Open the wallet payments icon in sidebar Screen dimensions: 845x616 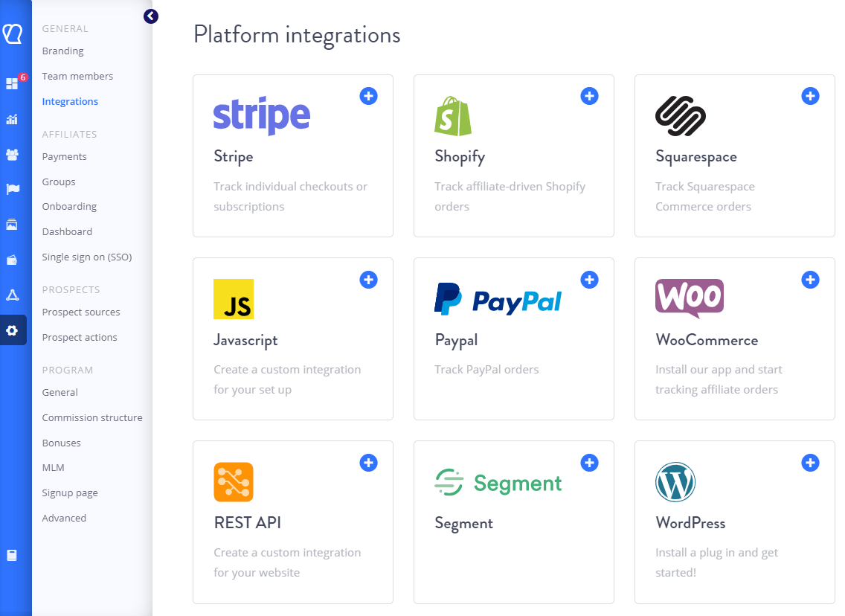click(12, 260)
